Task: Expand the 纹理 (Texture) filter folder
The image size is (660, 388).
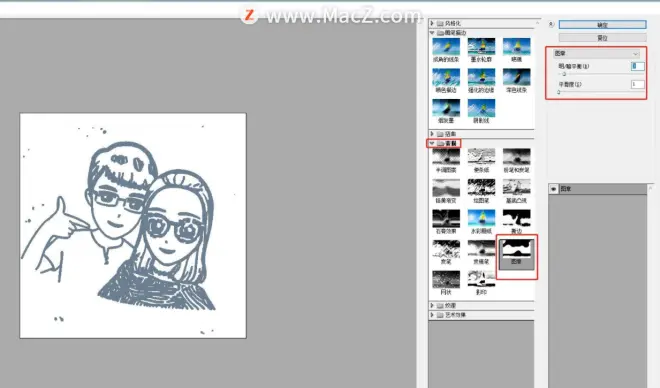Action: pos(432,305)
